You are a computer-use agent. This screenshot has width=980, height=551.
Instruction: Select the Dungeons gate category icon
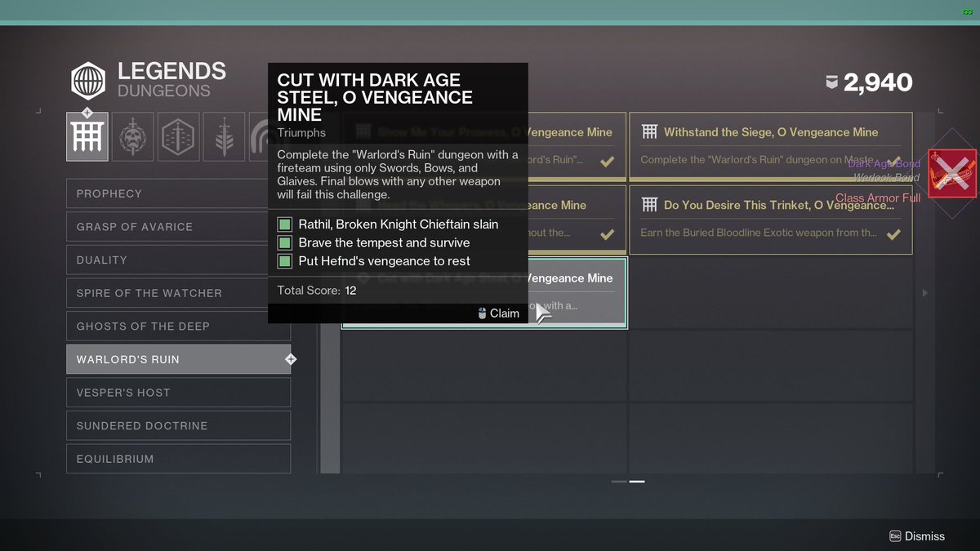87,136
